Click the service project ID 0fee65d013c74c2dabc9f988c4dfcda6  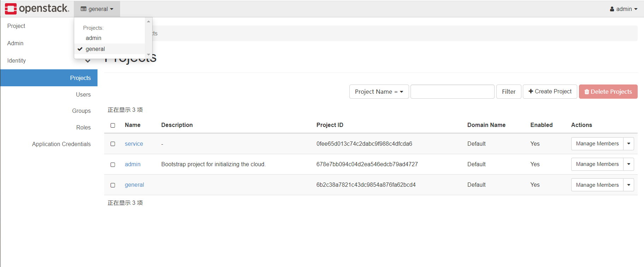point(364,144)
